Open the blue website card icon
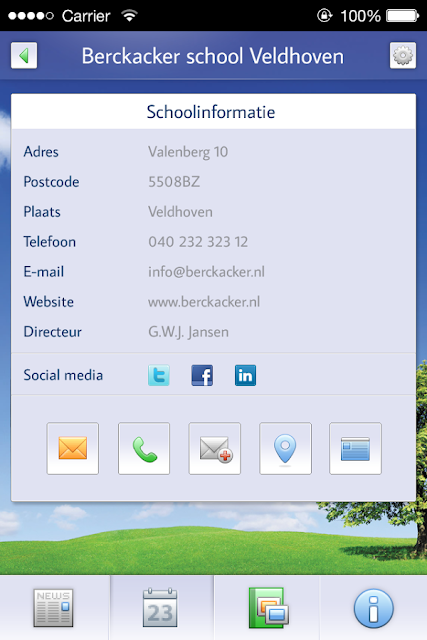This screenshot has height=640, width=427. click(356, 448)
